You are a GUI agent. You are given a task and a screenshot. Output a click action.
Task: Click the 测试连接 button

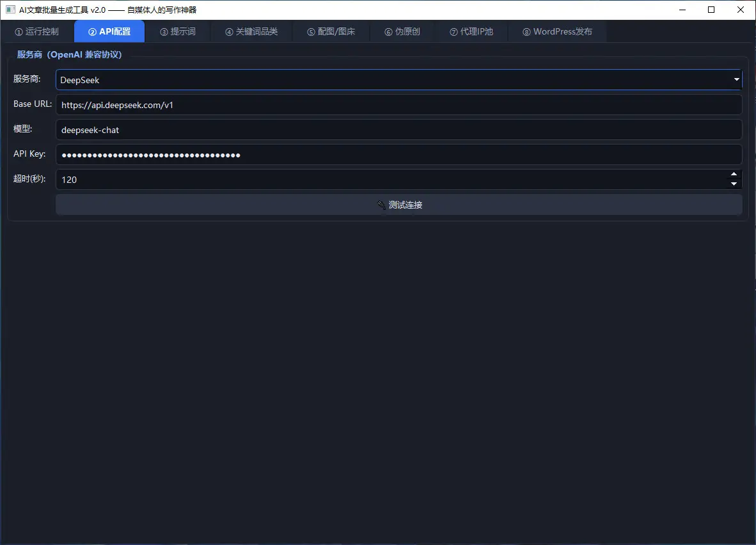[398, 205]
